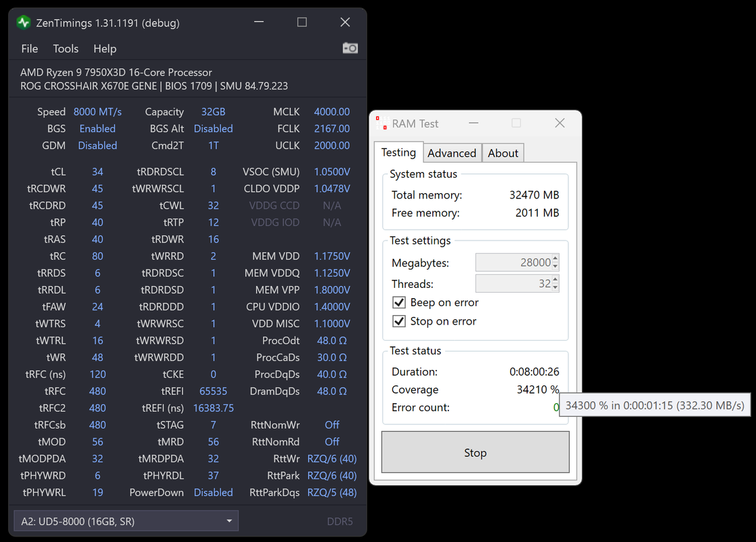756x542 pixels.
Task: Click the MCLK value 4000.00
Action: [332, 112]
